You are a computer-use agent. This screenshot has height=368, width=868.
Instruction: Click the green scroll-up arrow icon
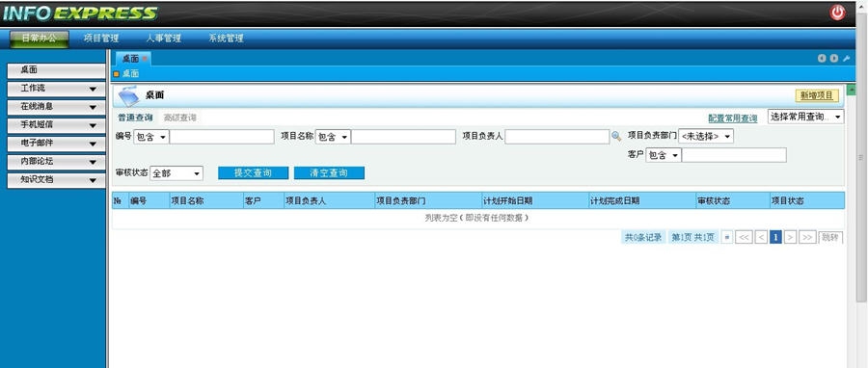pos(851,90)
